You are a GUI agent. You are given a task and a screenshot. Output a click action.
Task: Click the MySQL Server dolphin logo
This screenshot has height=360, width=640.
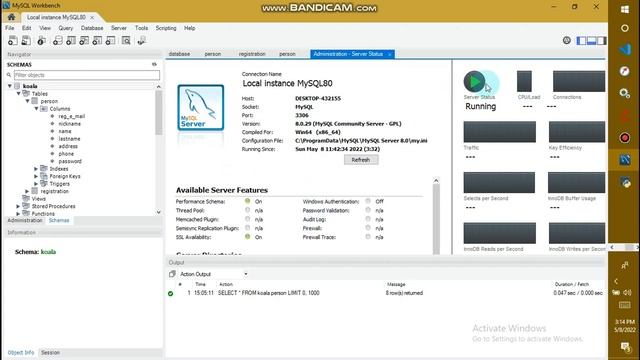(x=200, y=107)
